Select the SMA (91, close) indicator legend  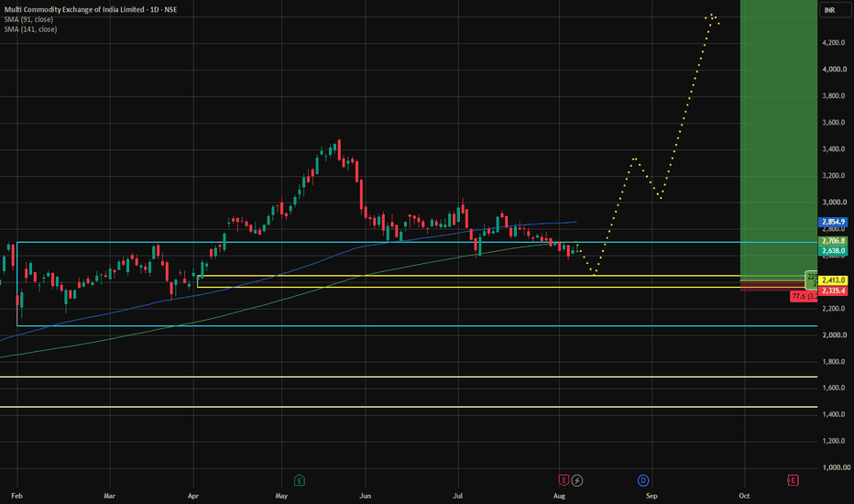(x=29, y=19)
